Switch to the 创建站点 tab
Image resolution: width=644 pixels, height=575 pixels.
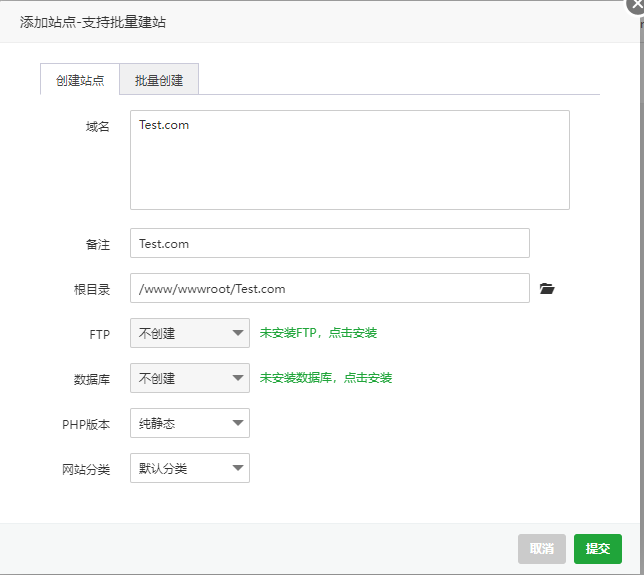[x=80, y=80]
